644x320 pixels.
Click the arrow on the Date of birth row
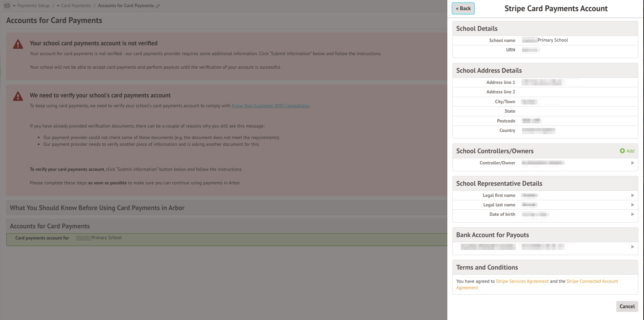click(632, 214)
